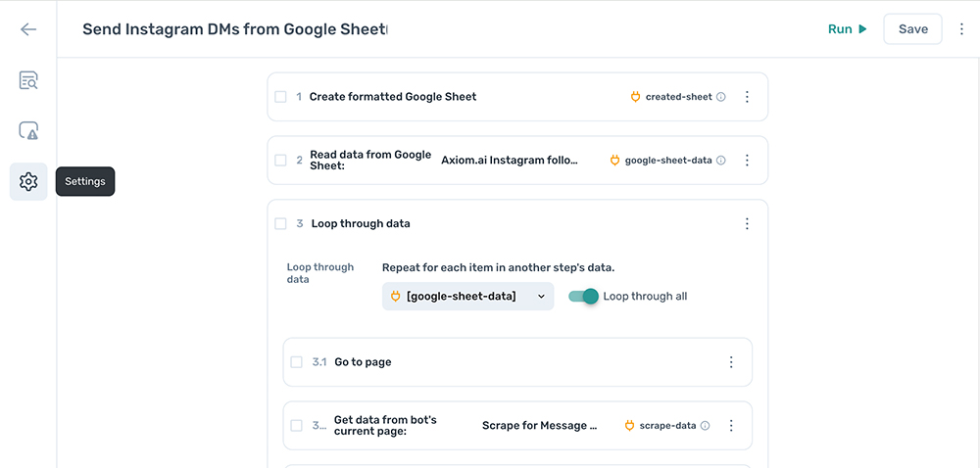Image resolution: width=980 pixels, height=468 pixels.
Task: Tick checkbox for step 2 Read data from Google Sheet
Action: [x=280, y=161]
